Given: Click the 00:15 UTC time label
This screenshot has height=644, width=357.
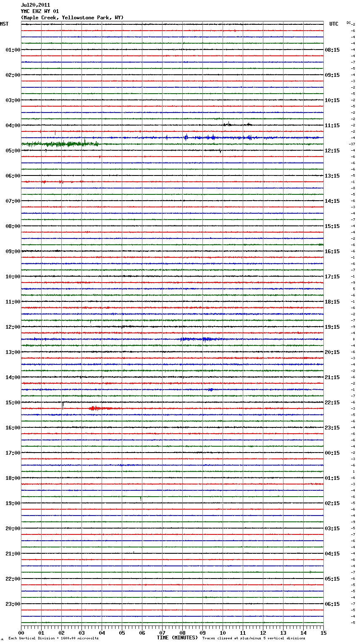Looking at the screenshot, I should point(332,453).
